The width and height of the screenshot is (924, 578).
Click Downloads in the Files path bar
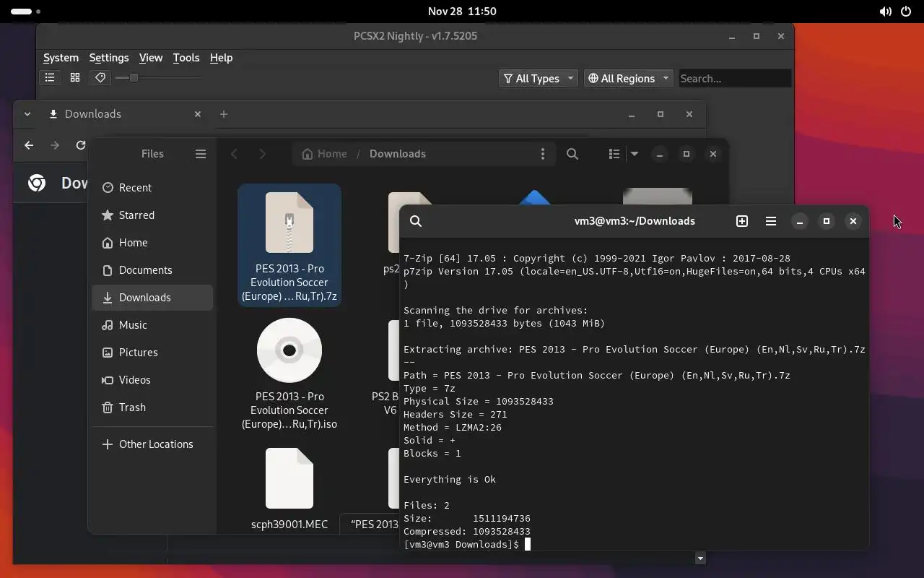point(398,154)
